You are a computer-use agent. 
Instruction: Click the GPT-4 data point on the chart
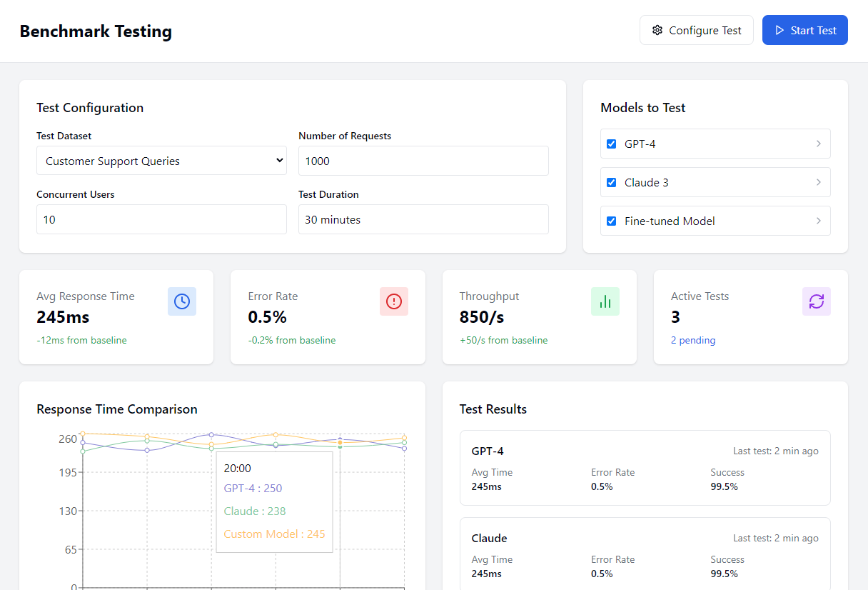tap(211, 434)
